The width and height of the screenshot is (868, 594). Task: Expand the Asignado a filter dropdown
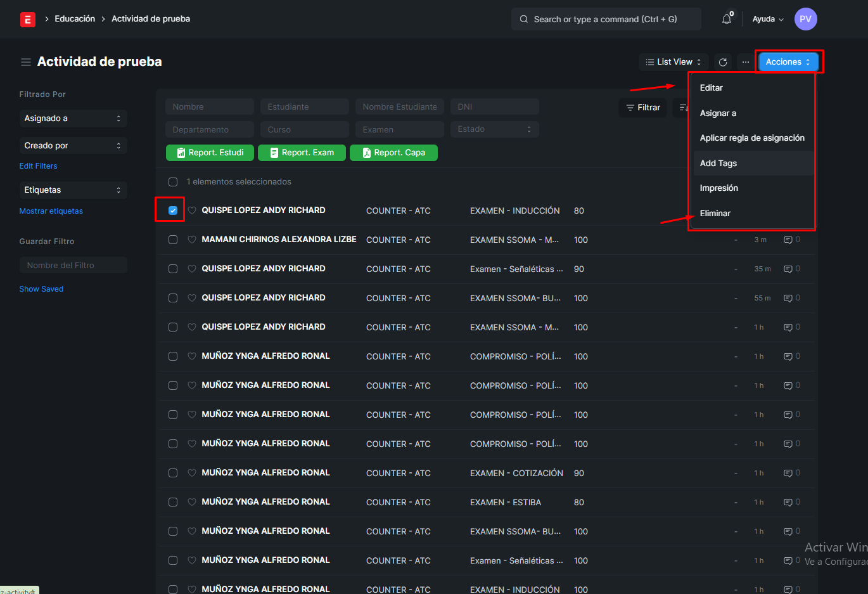(73, 119)
